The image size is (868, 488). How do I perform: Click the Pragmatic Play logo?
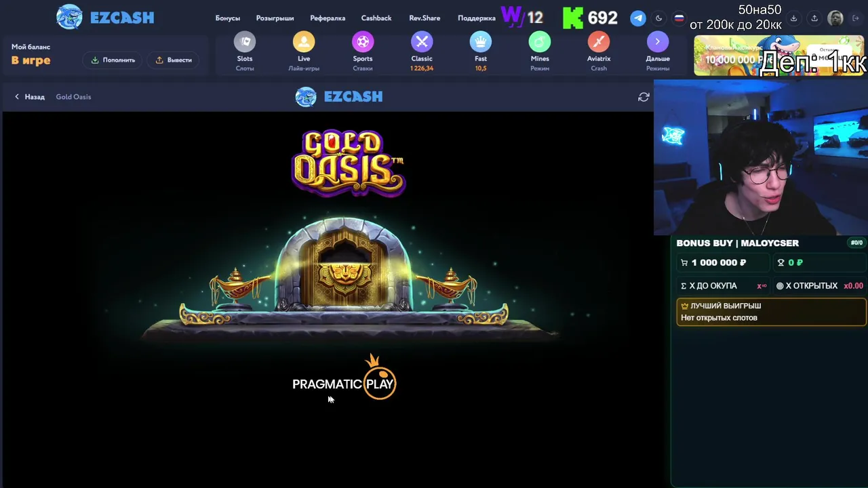(344, 378)
